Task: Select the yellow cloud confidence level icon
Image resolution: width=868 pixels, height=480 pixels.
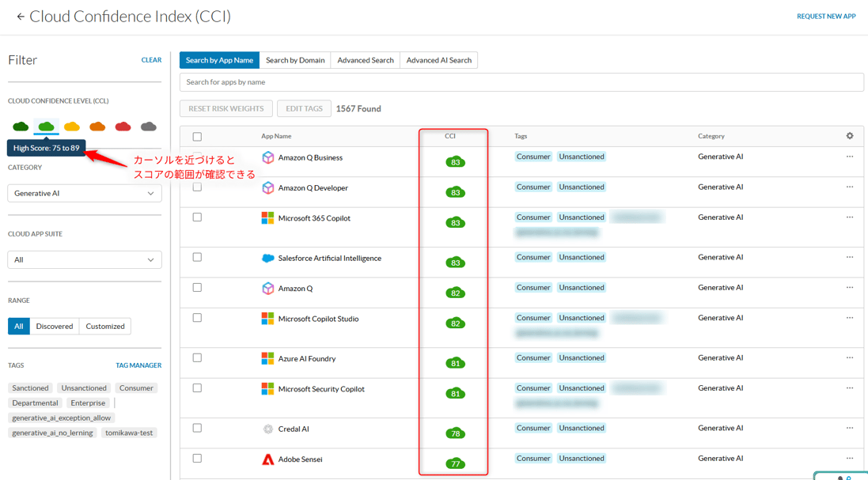Action: 72,127
